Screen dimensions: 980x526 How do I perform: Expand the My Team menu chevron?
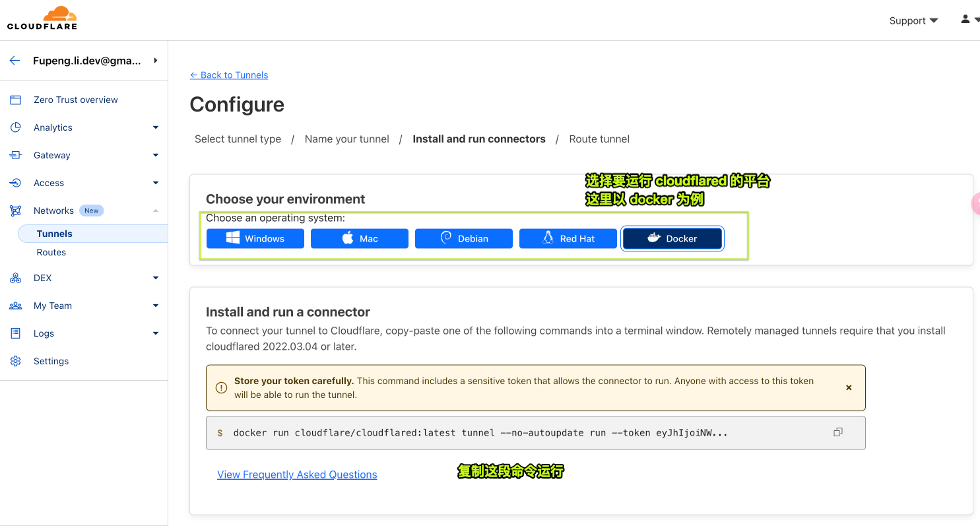coord(156,306)
